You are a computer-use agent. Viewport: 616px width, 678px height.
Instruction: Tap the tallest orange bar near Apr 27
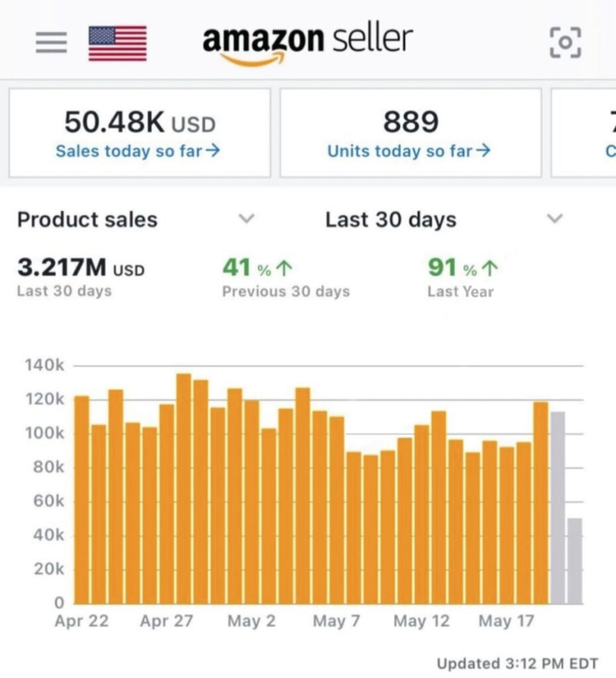point(183,489)
